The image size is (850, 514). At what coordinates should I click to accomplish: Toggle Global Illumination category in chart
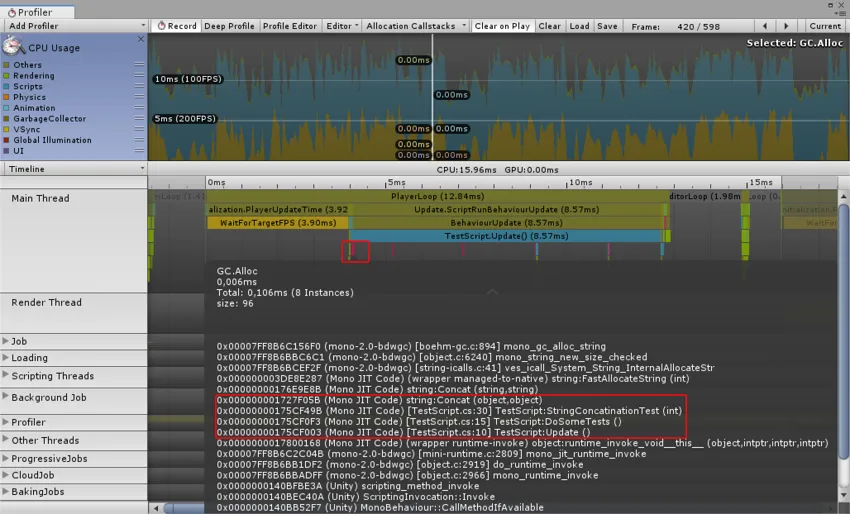tap(7, 140)
